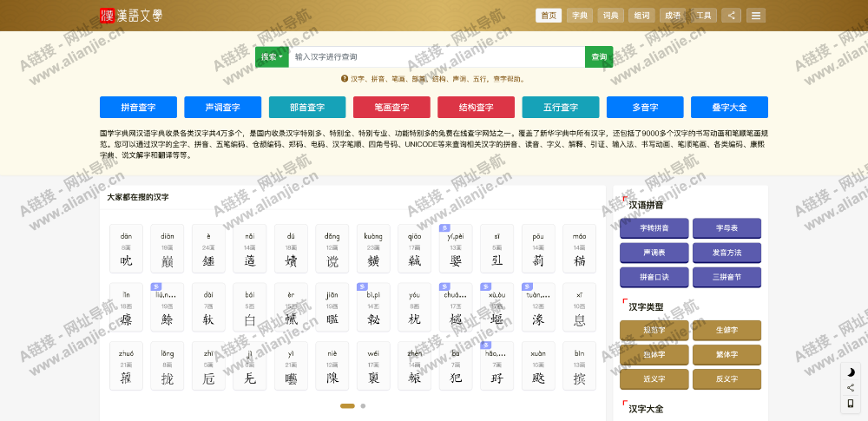Go to the 首页 tab
This screenshot has width=868, height=421.
[549, 16]
